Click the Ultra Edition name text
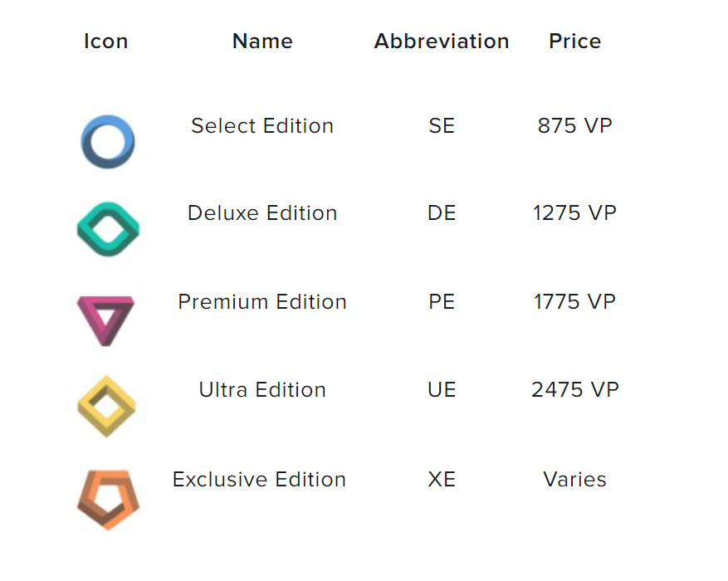This screenshot has height=581, width=728. point(262,390)
